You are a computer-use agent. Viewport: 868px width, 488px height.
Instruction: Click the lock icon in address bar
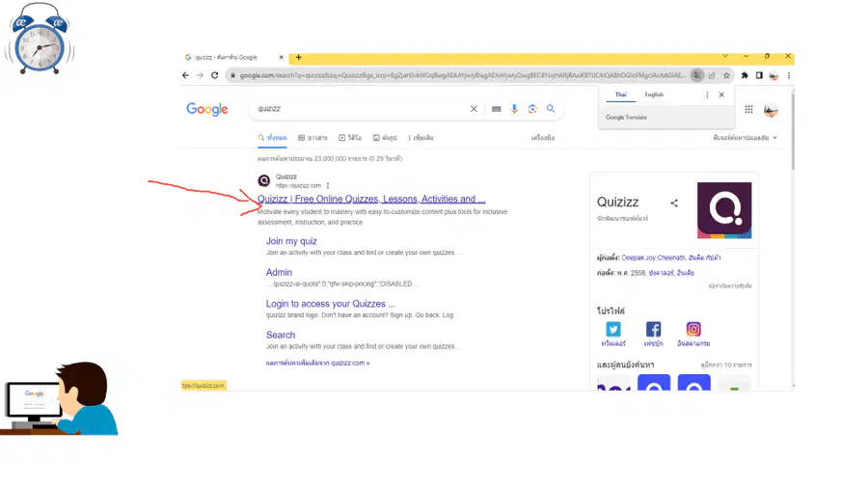[233, 75]
